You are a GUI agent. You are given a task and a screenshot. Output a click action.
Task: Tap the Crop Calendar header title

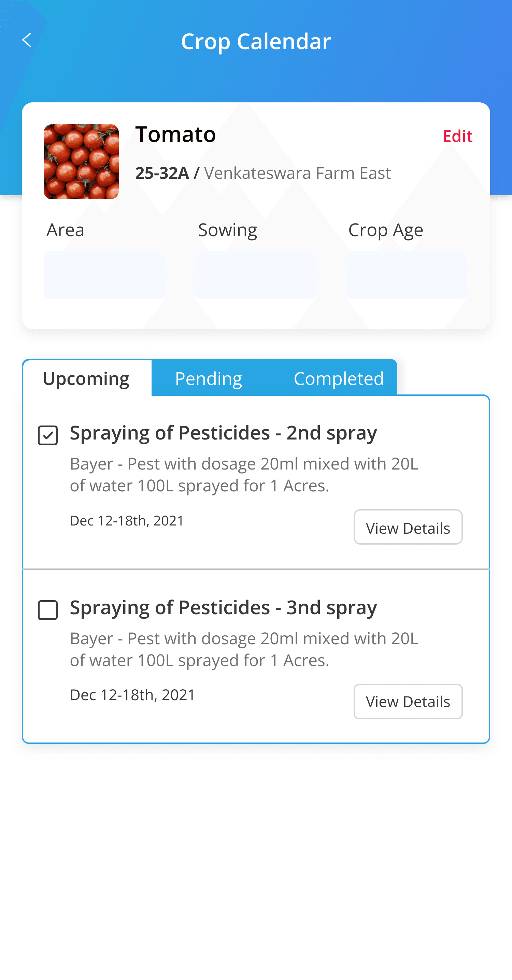click(x=256, y=41)
